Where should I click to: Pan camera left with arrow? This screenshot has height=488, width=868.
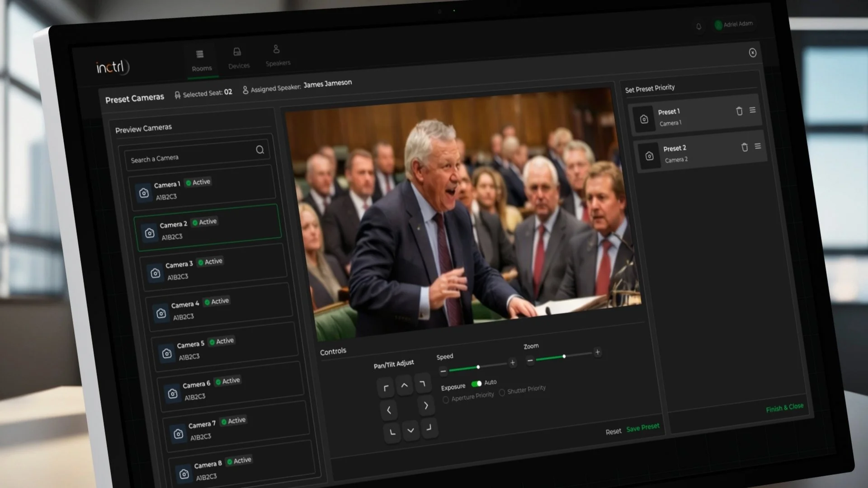pos(389,410)
